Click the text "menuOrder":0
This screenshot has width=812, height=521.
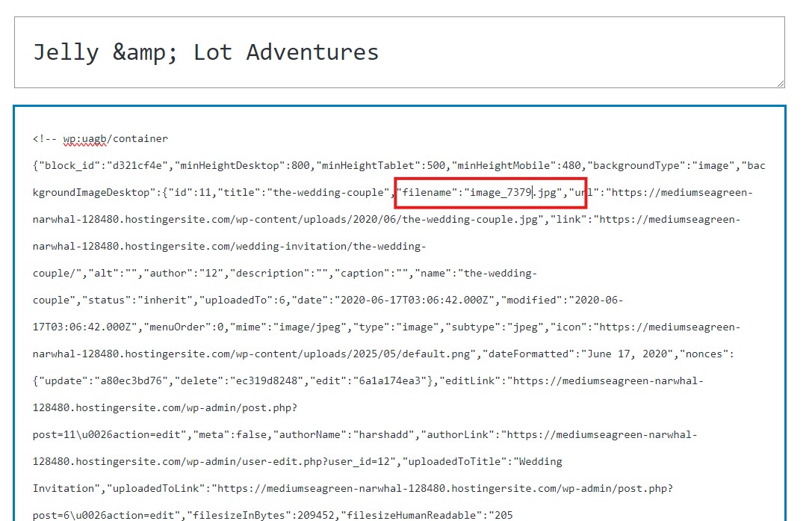(x=184, y=327)
